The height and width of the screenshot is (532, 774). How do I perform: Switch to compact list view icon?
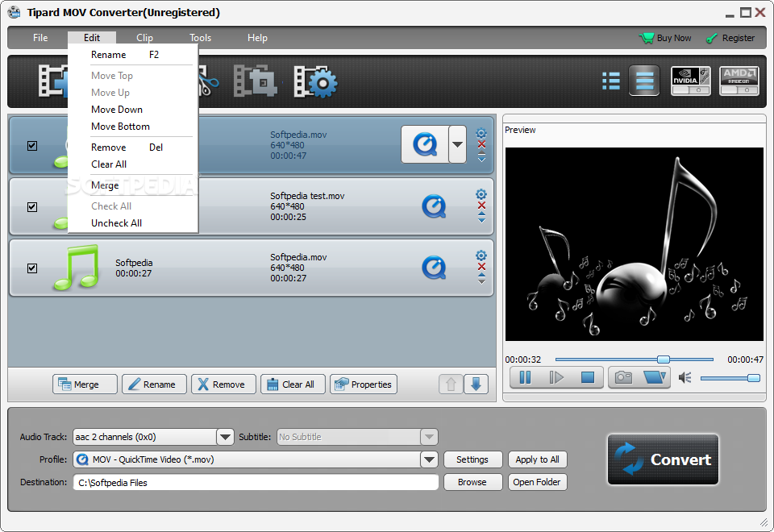[644, 81]
